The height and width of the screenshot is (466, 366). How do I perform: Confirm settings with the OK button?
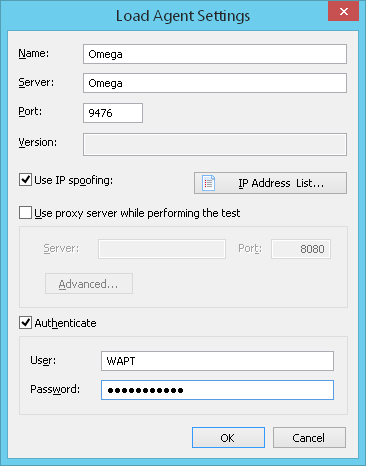228,437
